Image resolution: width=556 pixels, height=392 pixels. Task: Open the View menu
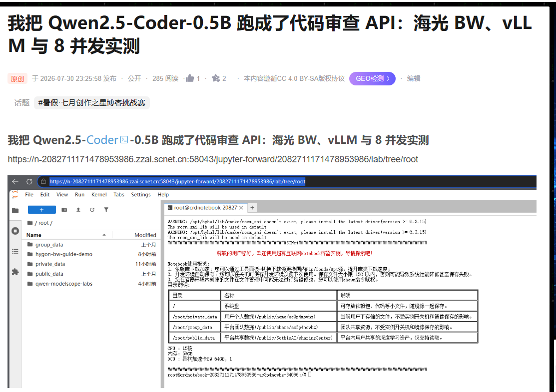tap(62, 195)
